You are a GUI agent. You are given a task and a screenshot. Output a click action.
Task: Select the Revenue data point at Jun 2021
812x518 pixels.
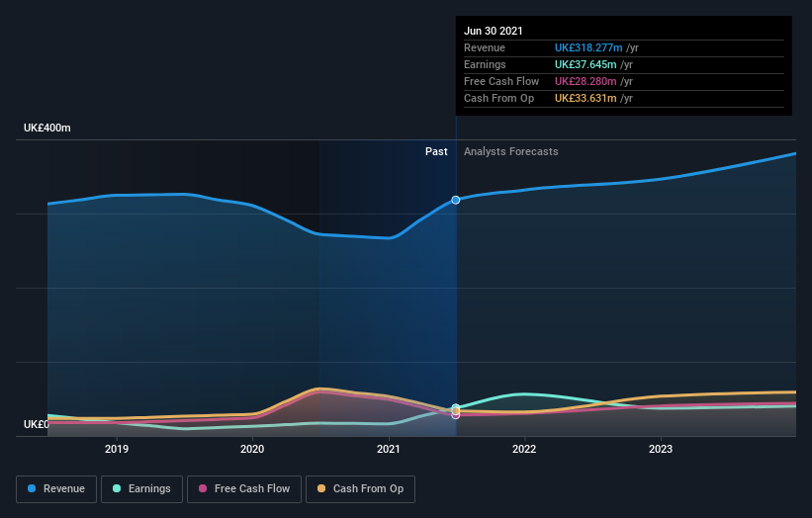click(x=455, y=200)
